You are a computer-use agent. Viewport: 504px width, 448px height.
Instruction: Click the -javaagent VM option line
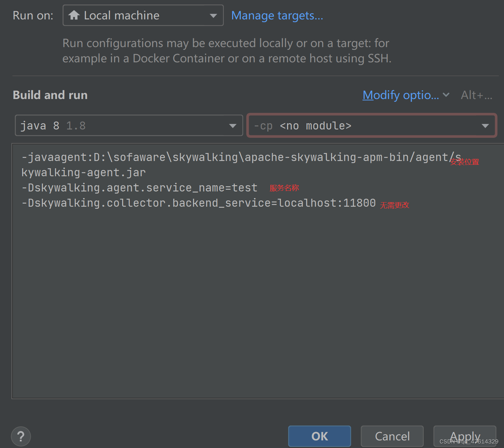click(x=241, y=157)
